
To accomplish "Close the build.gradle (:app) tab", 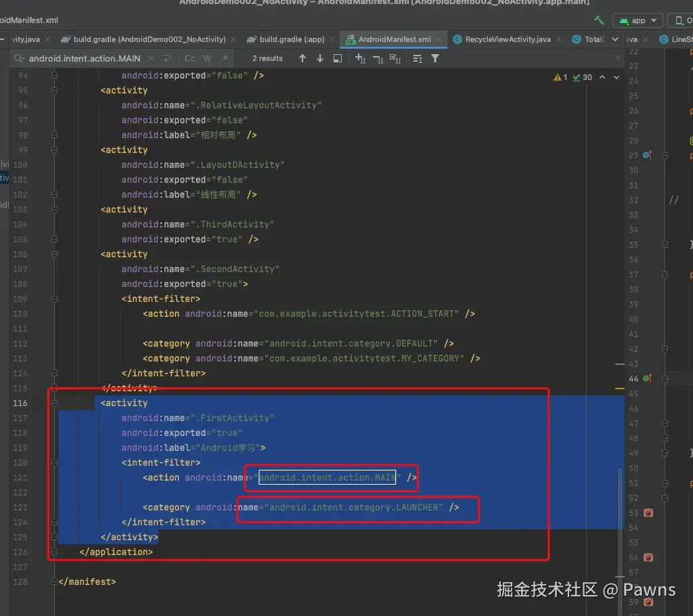I will point(332,39).
